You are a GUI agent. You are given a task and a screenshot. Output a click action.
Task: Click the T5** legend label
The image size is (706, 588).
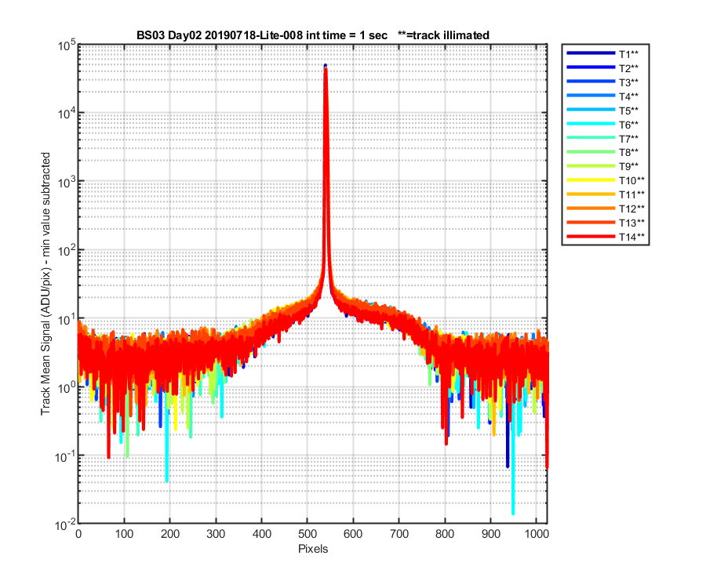coord(628,111)
